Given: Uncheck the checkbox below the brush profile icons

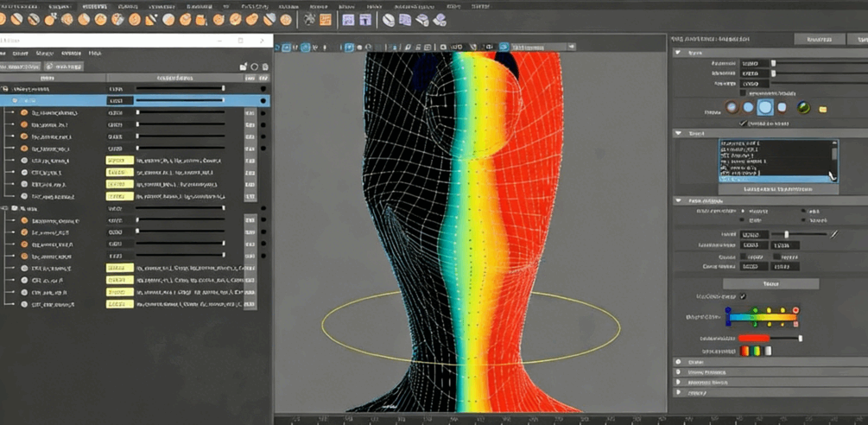Looking at the screenshot, I should pyautogui.click(x=743, y=123).
